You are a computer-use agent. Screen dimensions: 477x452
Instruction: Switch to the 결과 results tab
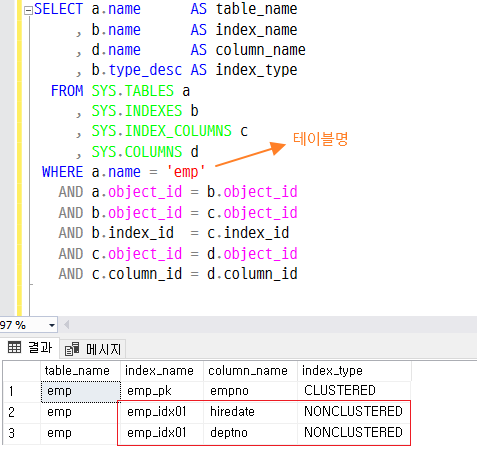point(30,348)
